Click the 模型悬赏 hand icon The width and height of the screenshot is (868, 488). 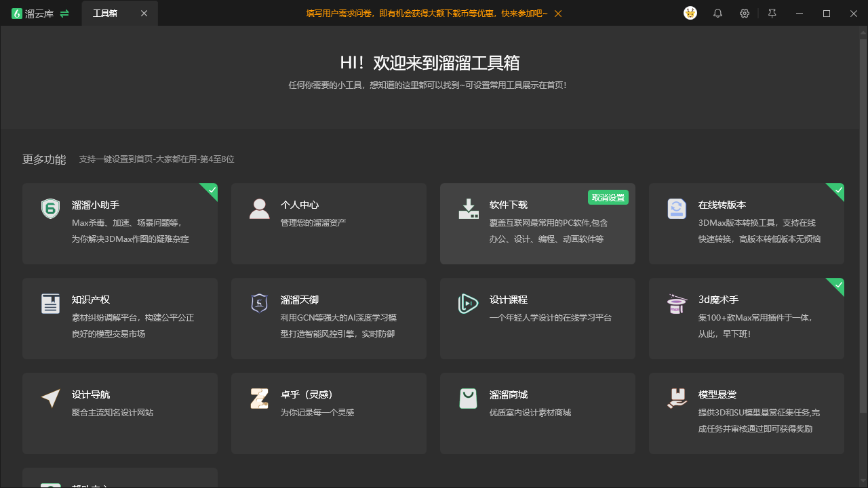[677, 399]
